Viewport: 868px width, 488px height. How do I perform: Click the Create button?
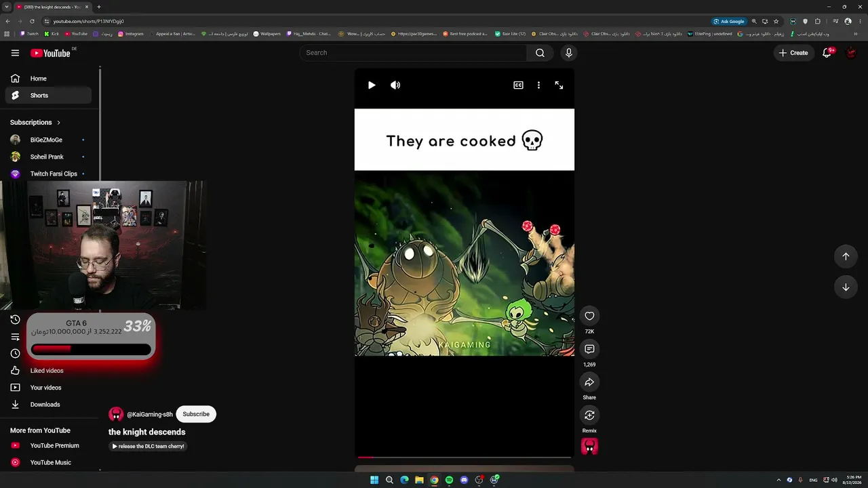(x=793, y=53)
